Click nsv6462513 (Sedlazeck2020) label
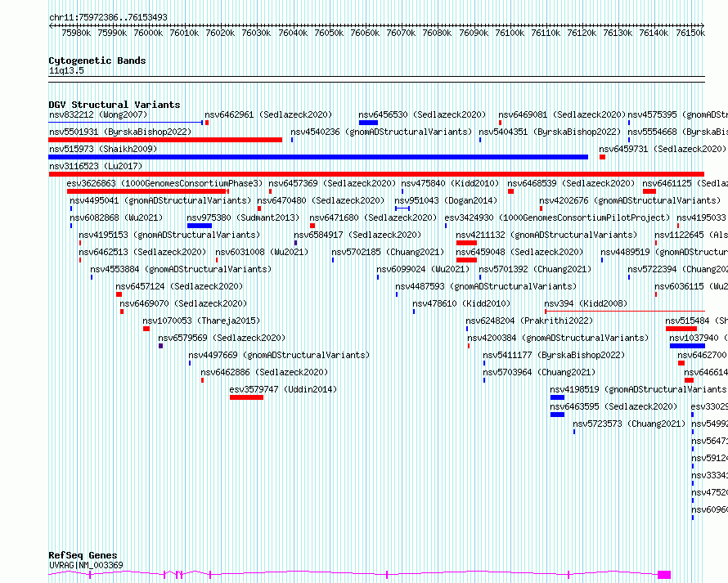 [x=142, y=252]
